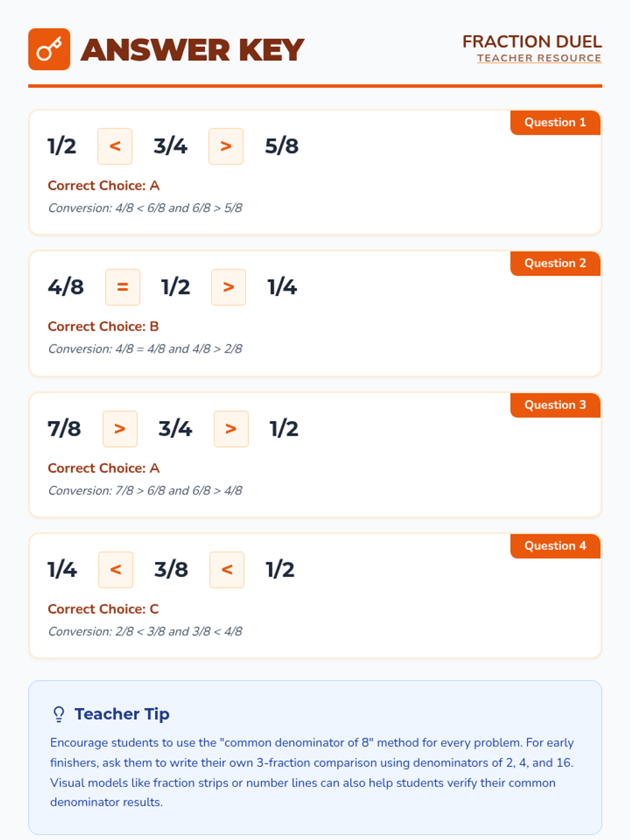The image size is (630, 840).
Task: Click the greater-than symbol after 3/4 in Question 1
Action: coord(226,146)
